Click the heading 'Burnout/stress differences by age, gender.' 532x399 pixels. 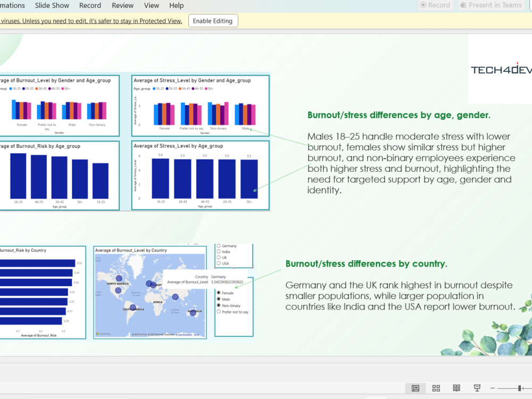click(x=399, y=115)
